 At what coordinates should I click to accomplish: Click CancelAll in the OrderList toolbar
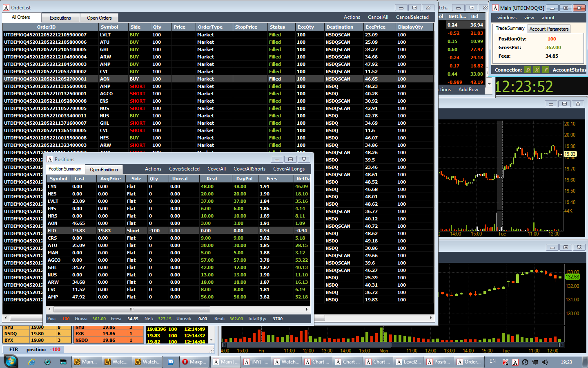click(378, 17)
